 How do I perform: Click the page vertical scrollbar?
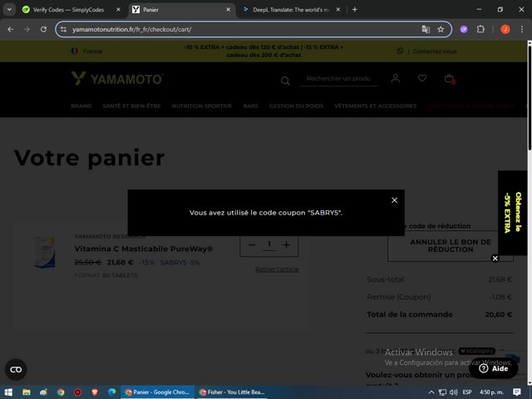(530, 98)
